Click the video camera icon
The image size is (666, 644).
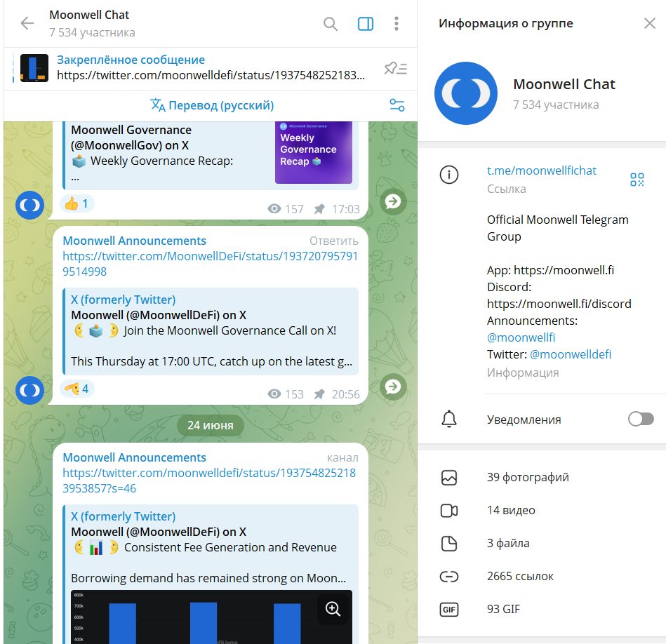click(449, 510)
